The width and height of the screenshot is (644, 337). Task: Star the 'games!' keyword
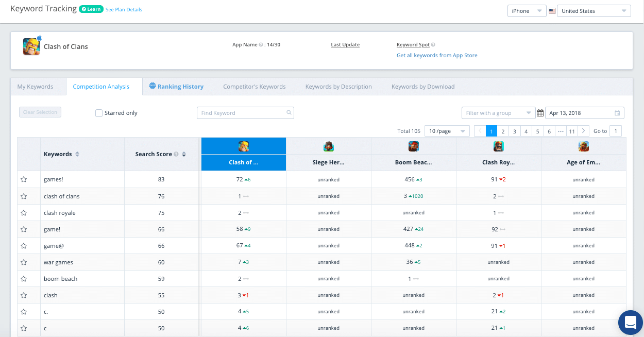[x=24, y=179]
